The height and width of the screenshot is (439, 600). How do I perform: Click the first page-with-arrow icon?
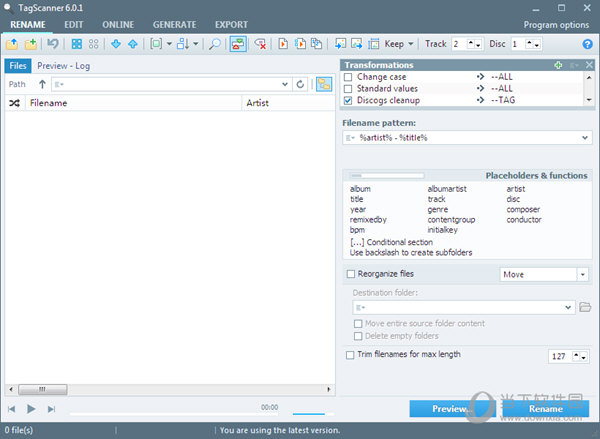[283, 44]
